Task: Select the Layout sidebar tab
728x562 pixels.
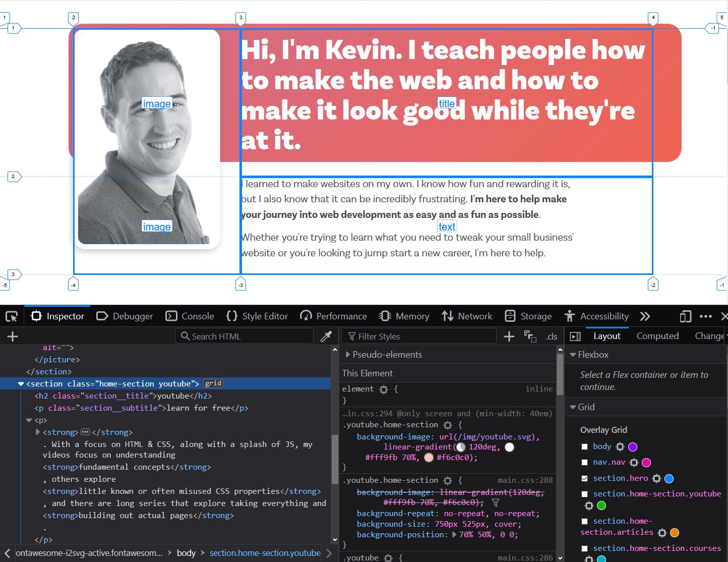Action: pyautogui.click(x=607, y=336)
